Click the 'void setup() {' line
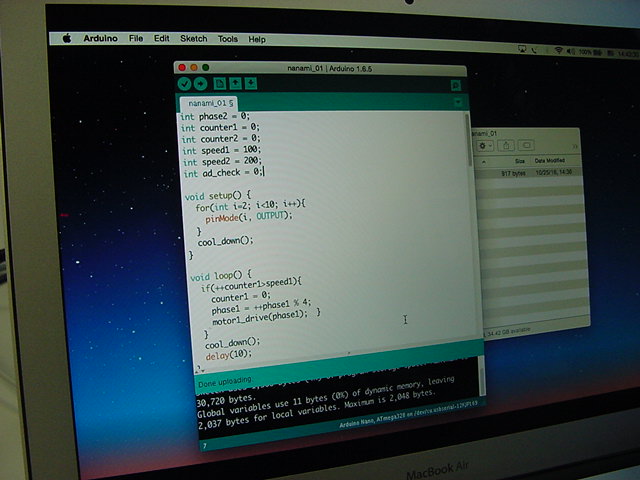Viewport: 640px width, 480px height. (x=218, y=196)
